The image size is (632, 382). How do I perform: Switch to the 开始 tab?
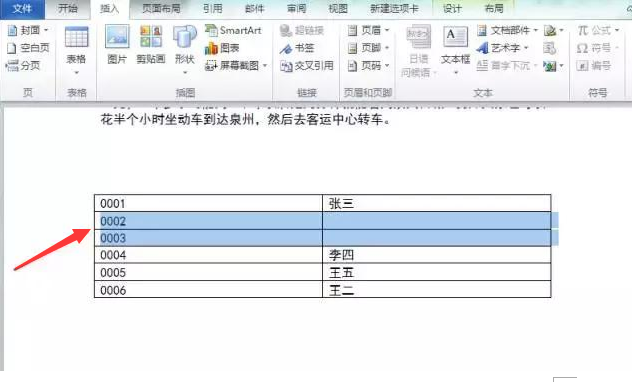point(67,8)
